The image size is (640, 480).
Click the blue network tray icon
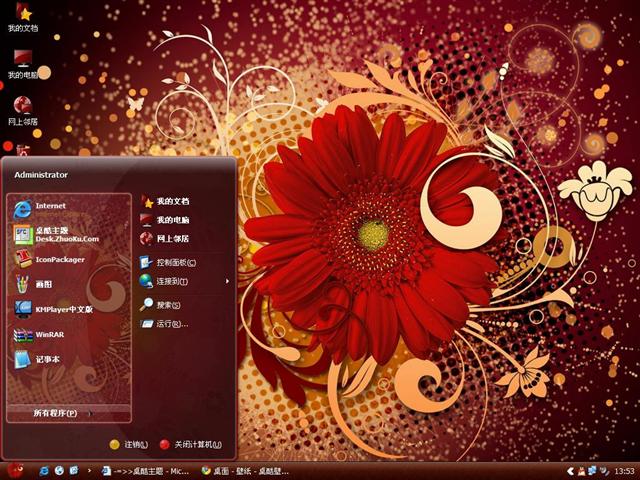click(x=592, y=471)
